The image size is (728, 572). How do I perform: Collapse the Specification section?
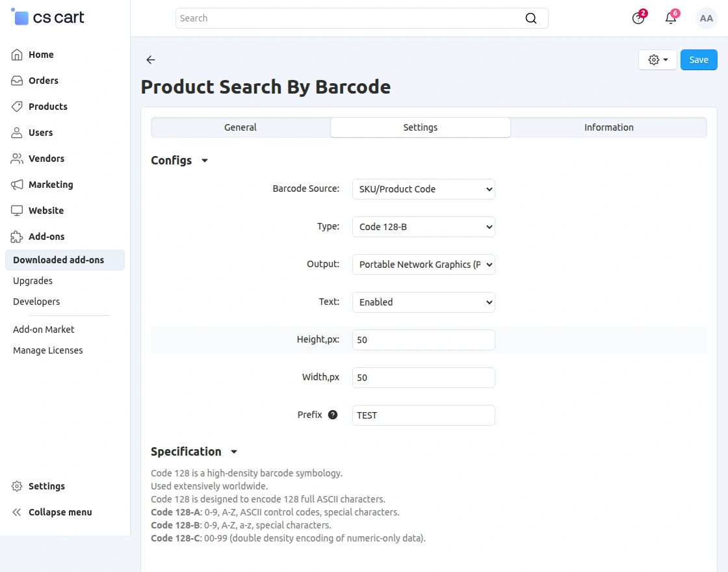pyautogui.click(x=194, y=452)
